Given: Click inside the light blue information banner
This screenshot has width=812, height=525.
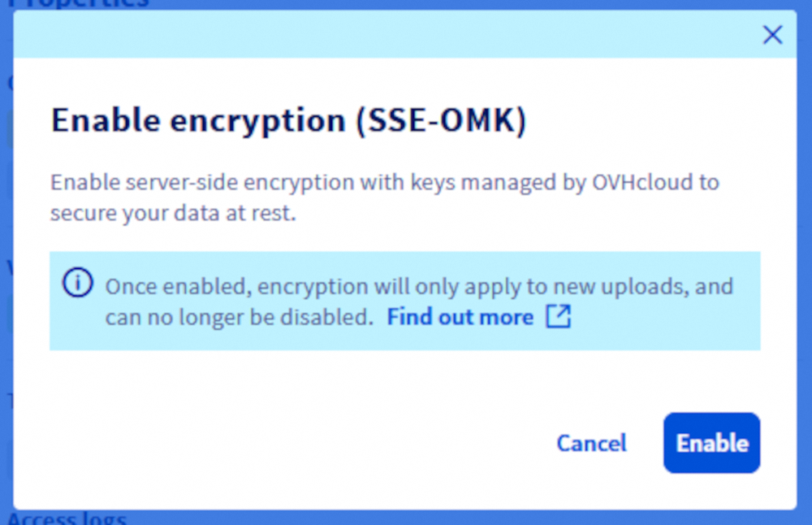Looking at the screenshot, I should [406, 301].
